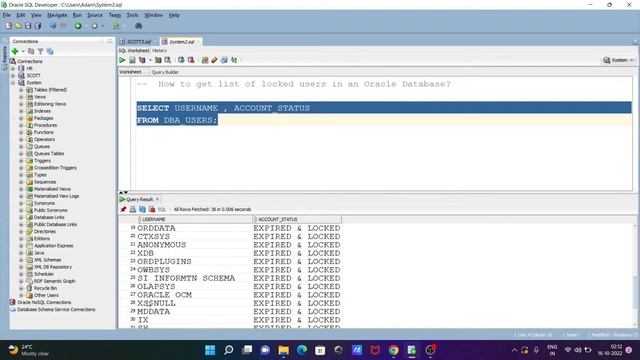This screenshot has width=640, height=360.
Task: Click the Refresh icon in Query Result toolbar
Action: pyautogui.click(x=142, y=209)
